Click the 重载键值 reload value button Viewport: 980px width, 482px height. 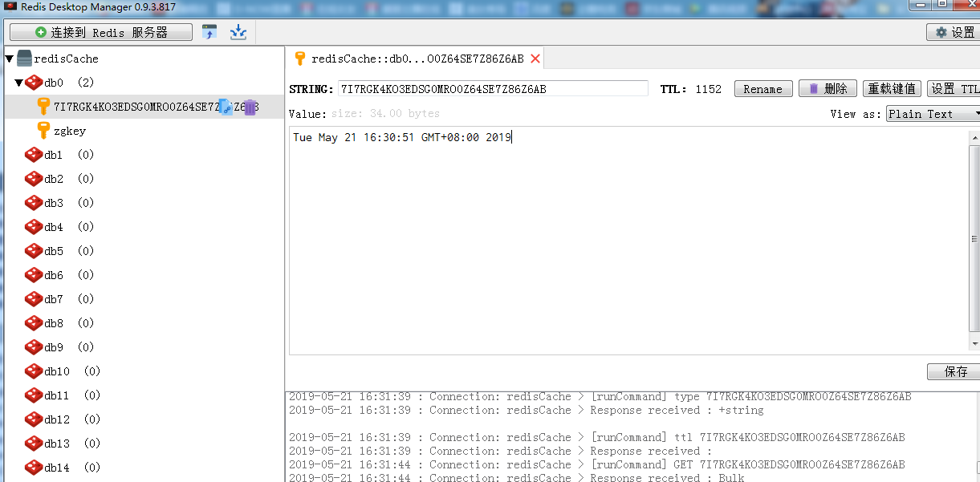892,89
